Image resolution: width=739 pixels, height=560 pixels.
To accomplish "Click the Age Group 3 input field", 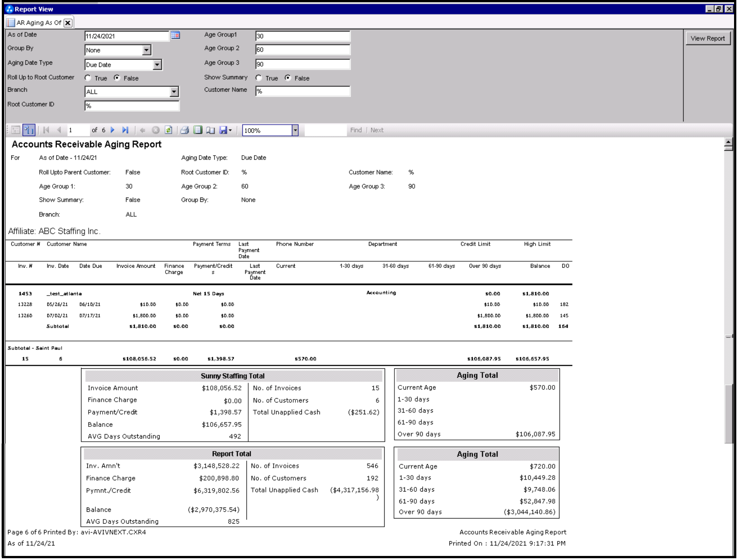I will click(x=303, y=64).
